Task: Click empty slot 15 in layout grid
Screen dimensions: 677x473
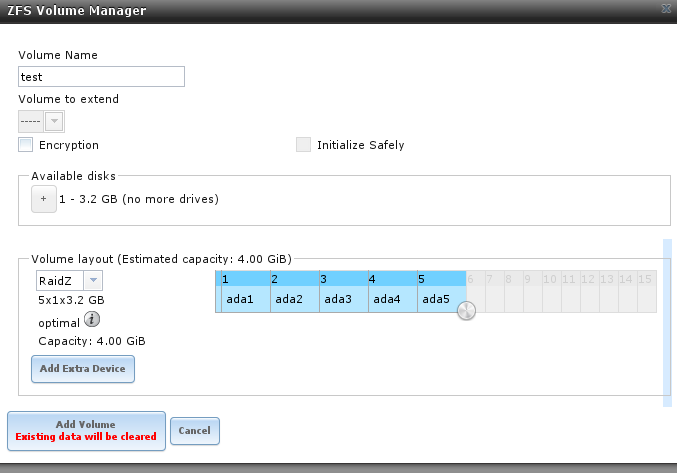Action: [647, 291]
